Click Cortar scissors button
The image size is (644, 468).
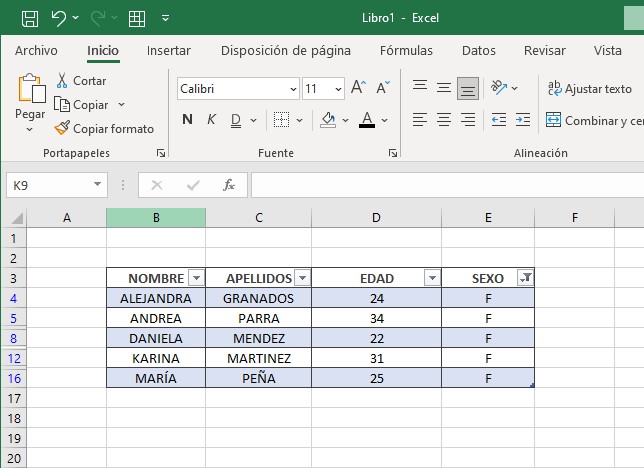click(81, 81)
